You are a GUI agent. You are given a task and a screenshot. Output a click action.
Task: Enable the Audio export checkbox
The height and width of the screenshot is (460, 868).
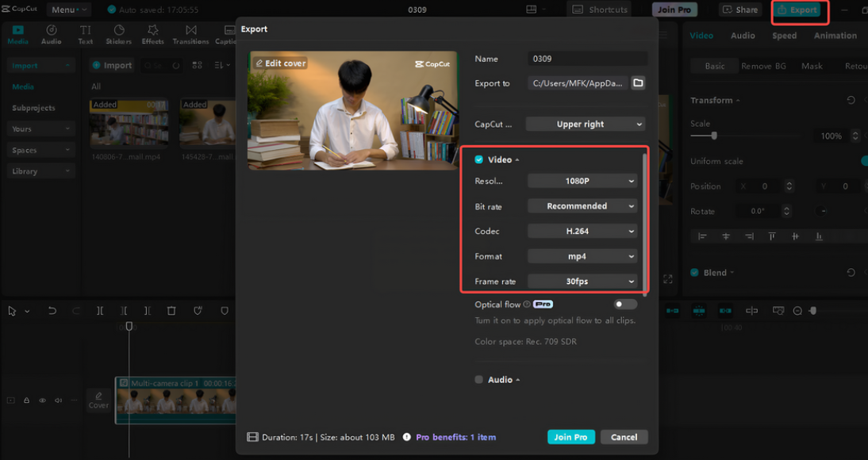[x=478, y=379]
